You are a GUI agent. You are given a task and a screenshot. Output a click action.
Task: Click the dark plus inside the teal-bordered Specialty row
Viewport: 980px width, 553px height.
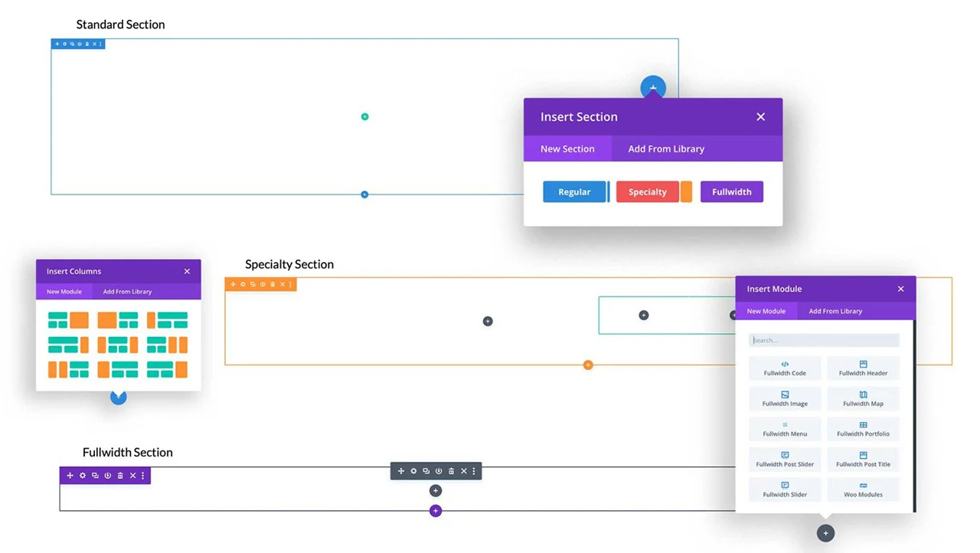(x=644, y=315)
